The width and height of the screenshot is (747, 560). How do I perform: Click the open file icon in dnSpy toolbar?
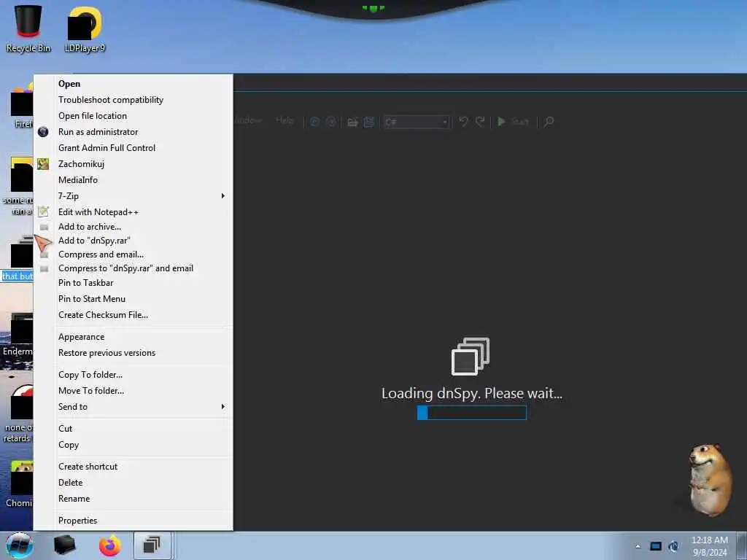(352, 122)
